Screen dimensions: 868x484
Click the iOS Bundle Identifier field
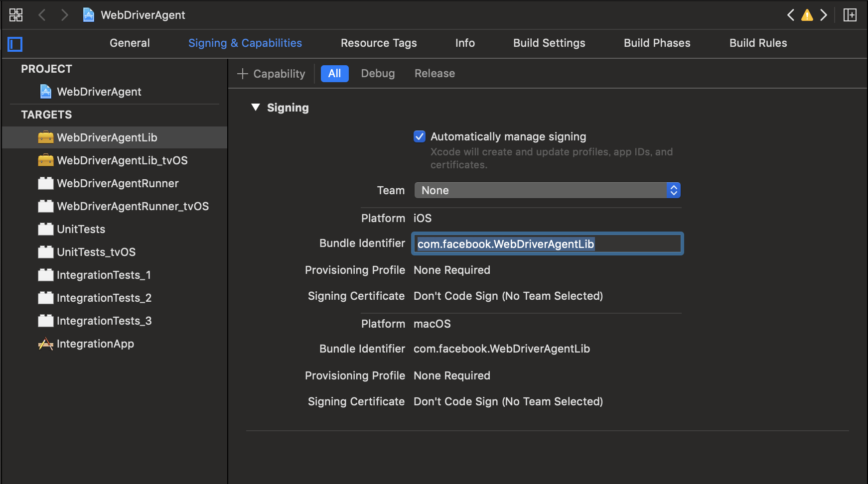547,244
